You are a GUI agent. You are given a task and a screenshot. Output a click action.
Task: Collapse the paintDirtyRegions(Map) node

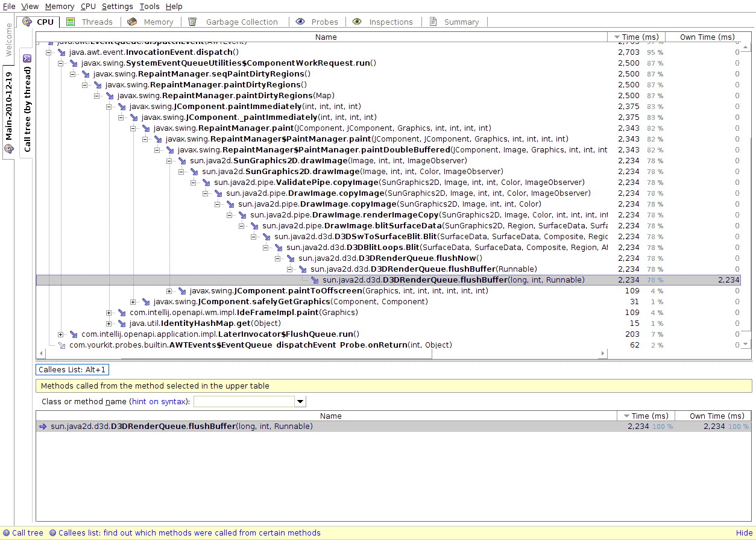pyautogui.click(x=97, y=96)
